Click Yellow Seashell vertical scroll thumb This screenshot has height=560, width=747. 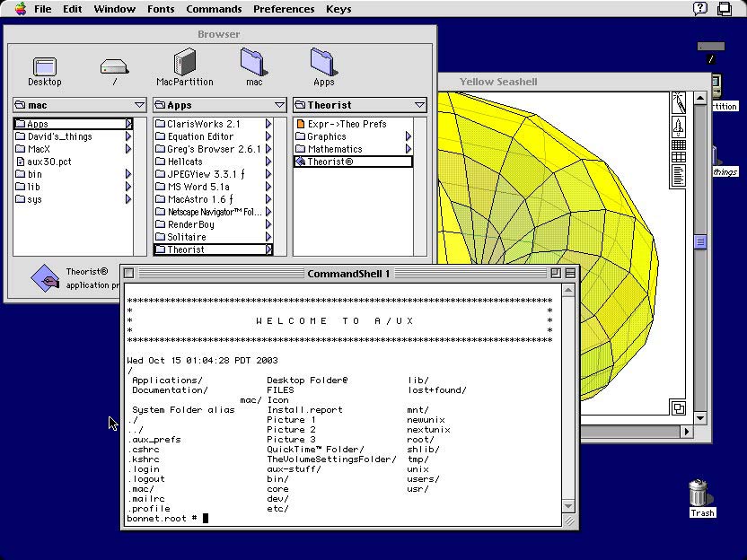[x=699, y=242]
